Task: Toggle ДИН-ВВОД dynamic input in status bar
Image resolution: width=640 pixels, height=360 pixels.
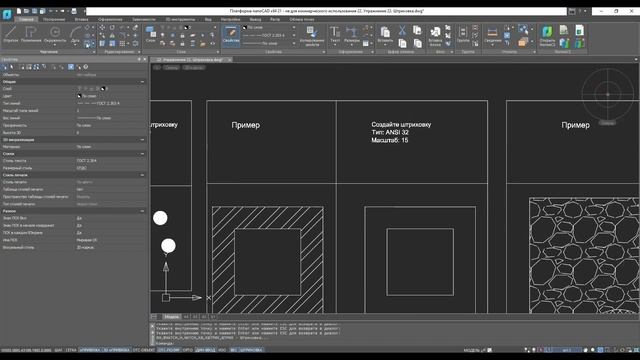Action: tap(205, 350)
